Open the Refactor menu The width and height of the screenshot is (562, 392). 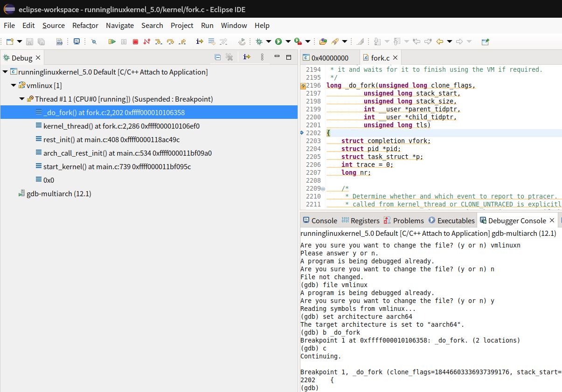tap(85, 25)
